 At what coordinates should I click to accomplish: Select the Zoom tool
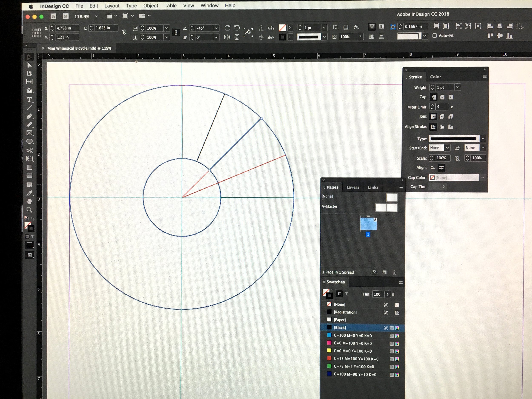coord(29,210)
